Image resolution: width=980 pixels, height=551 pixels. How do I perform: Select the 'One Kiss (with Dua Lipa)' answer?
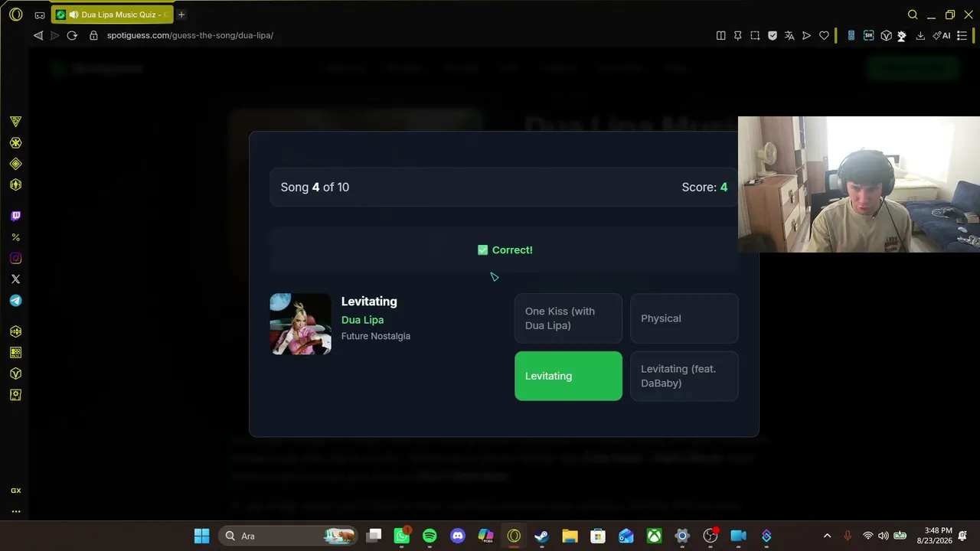click(568, 318)
